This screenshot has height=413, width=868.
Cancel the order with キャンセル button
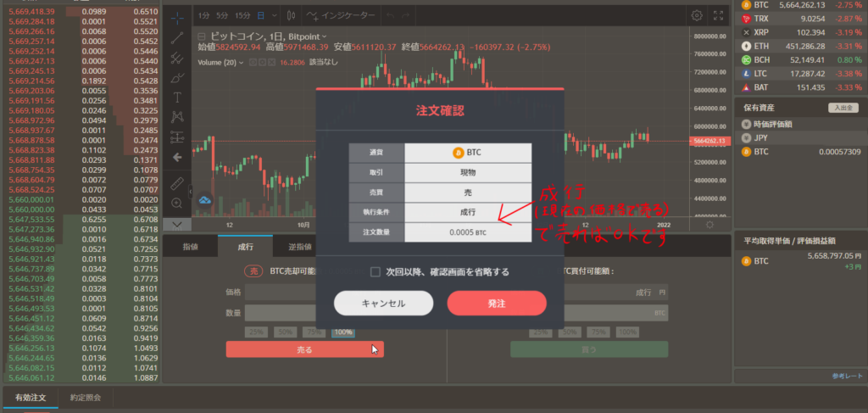[x=383, y=304]
